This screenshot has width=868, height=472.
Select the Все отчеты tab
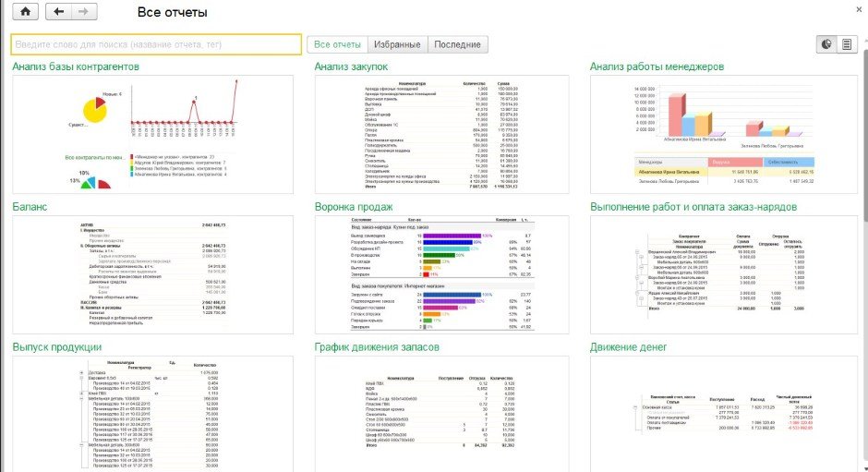(337, 44)
